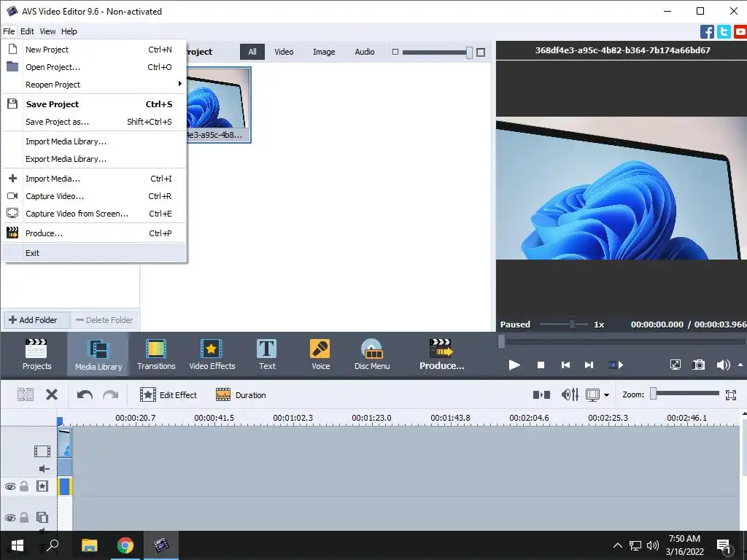Lock the video overlay track
The image size is (747, 560).
point(24,517)
